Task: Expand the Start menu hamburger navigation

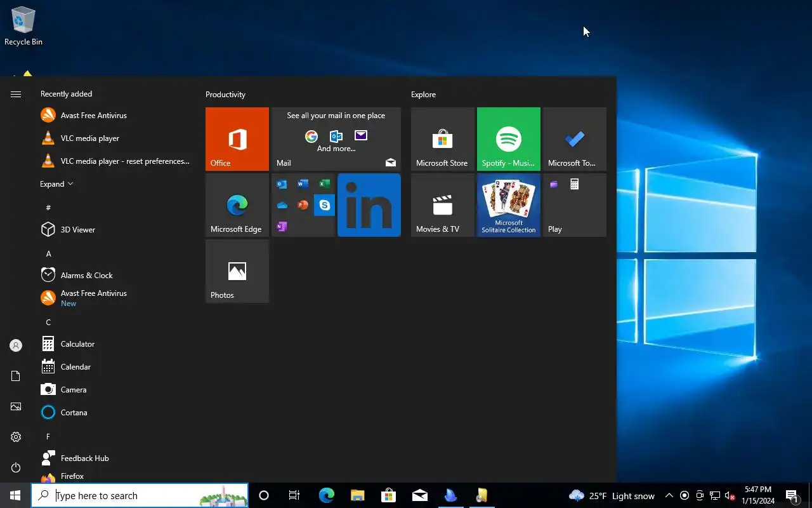Action: point(16,94)
